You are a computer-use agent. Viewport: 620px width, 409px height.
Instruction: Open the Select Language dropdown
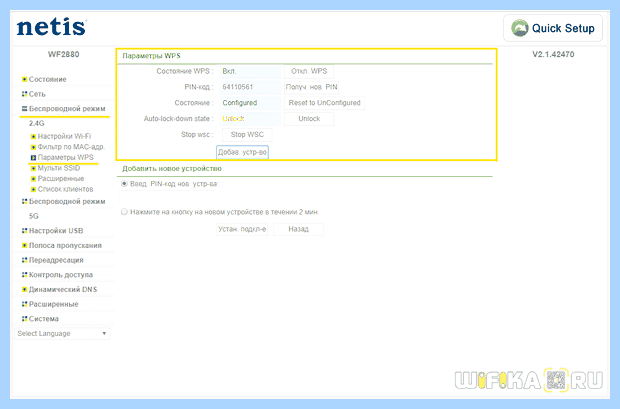(62, 333)
